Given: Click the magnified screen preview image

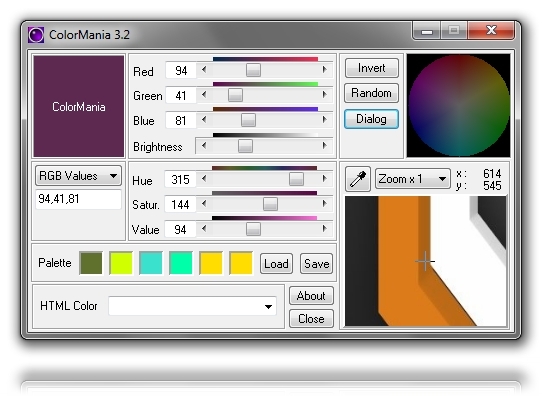Looking at the screenshot, I should tap(426, 261).
